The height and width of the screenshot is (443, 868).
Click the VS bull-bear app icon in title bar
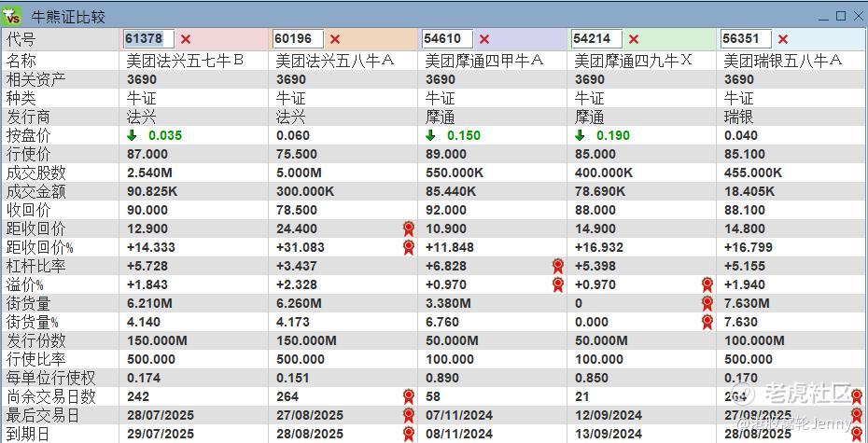[x=11, y=16]
